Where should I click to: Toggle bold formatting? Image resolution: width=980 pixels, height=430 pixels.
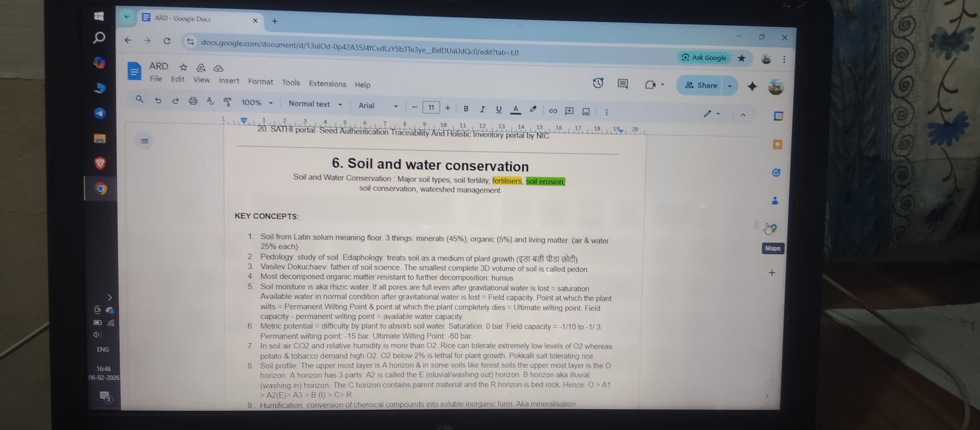(x=466, y=109)
